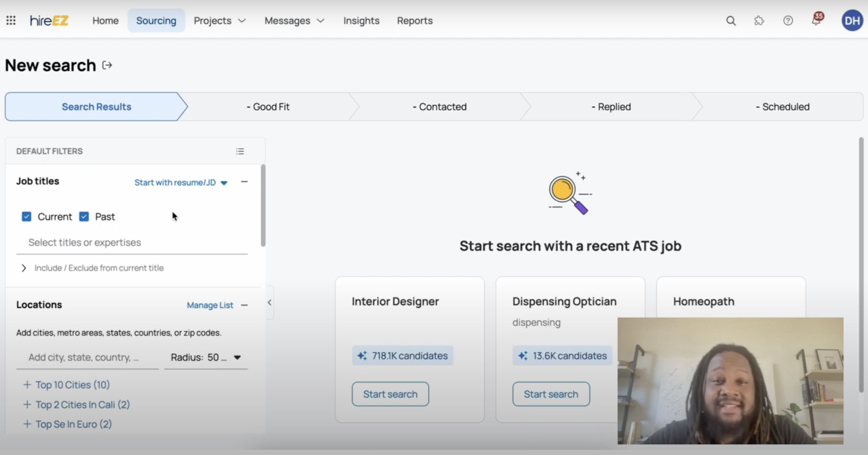Start search for Interior Designer
This screenshot has width=868, height=455.
[x=390, y=394]
